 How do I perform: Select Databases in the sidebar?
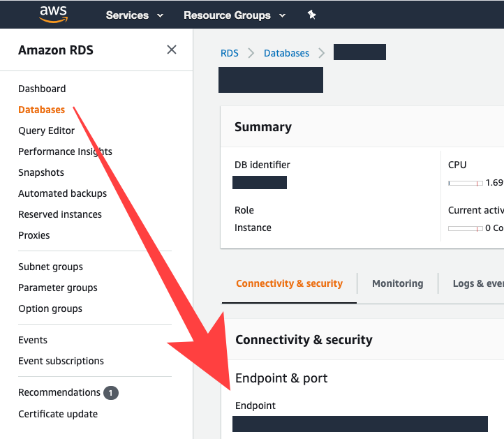click(41, 110)
